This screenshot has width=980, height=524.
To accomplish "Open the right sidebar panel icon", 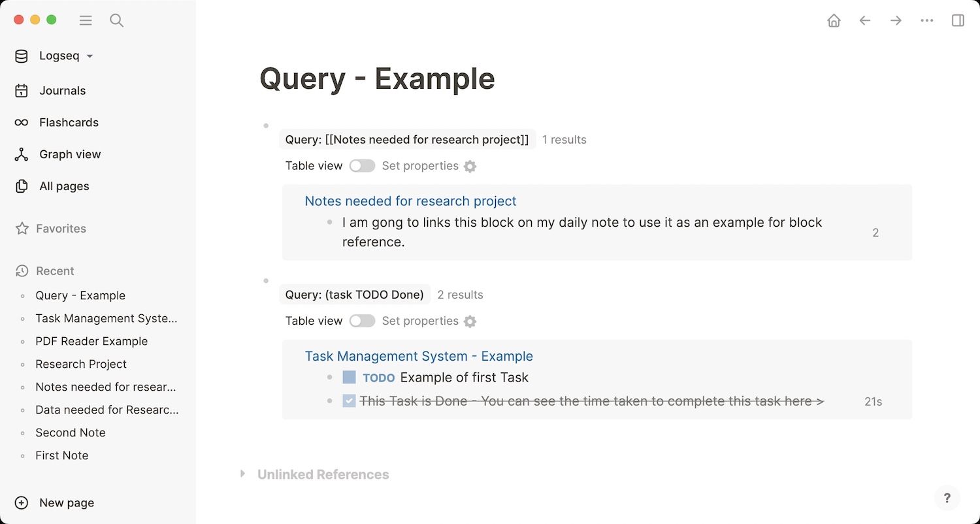I will click(958, 20).
